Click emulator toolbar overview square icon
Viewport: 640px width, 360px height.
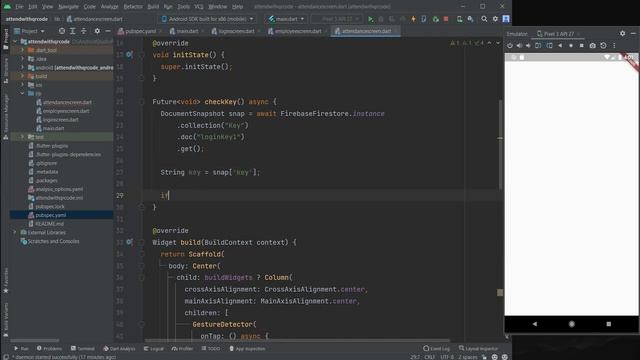tap(582, 46)
